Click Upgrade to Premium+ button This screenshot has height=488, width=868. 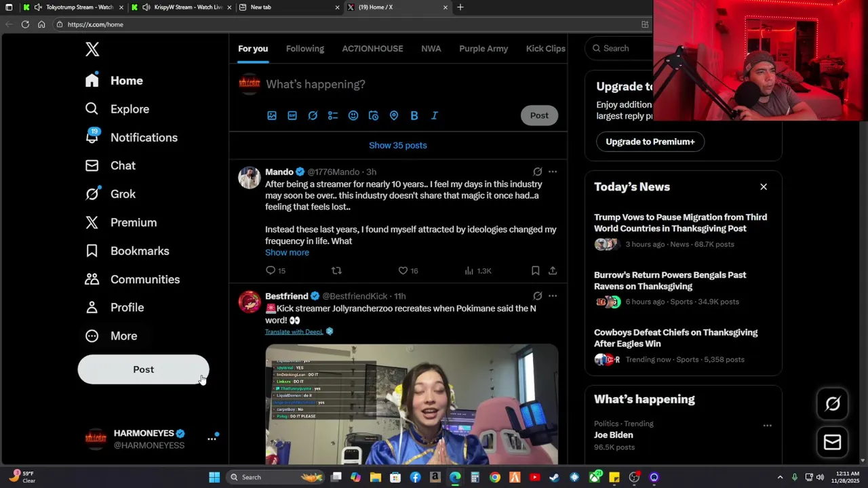click(650, 142)
